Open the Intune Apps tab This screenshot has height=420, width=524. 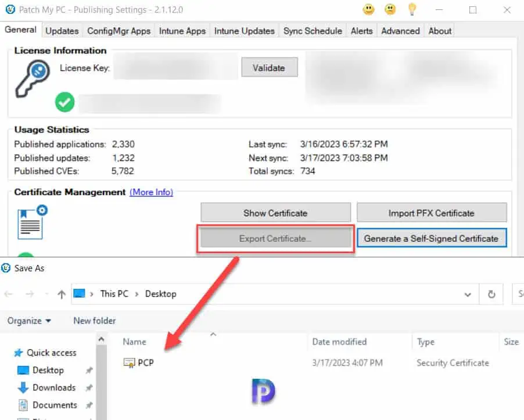pos(182,31)
